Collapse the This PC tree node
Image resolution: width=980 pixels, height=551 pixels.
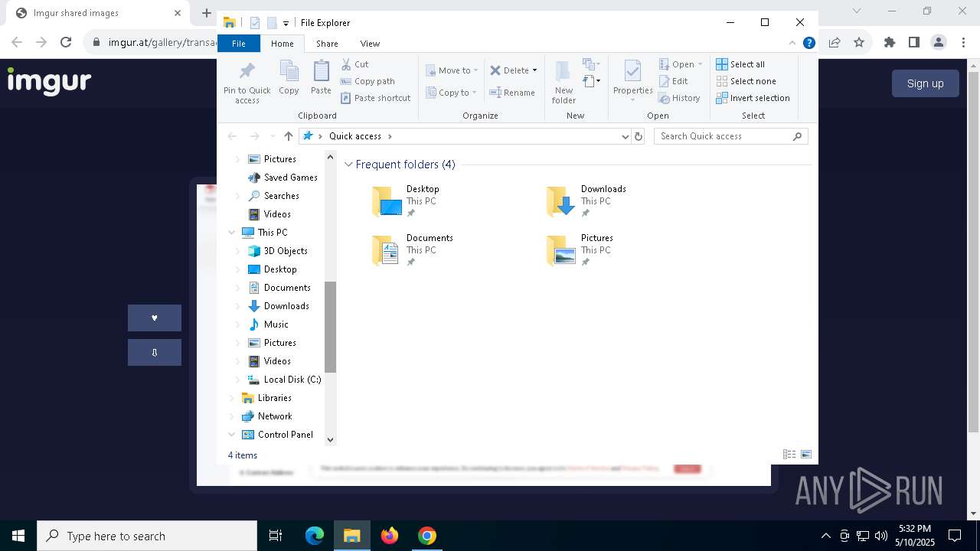pos(232,233)
